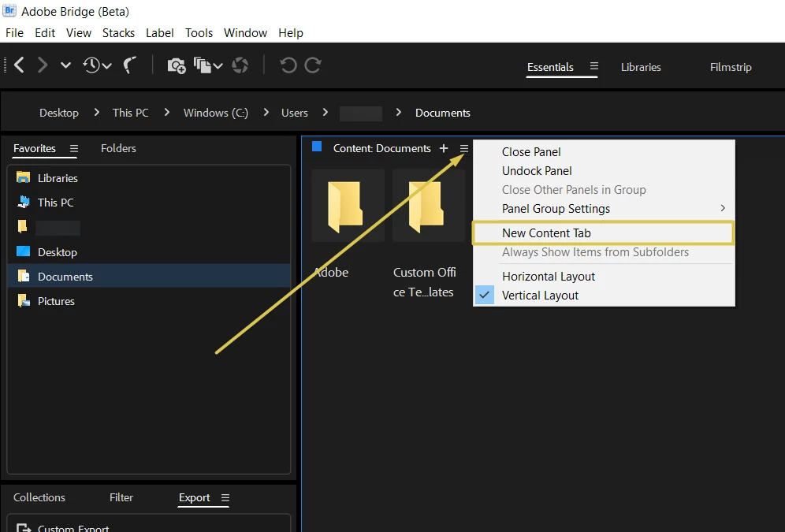Open the Window menu
The height and width of the screenshot is (532, 785).
tap(245, 33)
